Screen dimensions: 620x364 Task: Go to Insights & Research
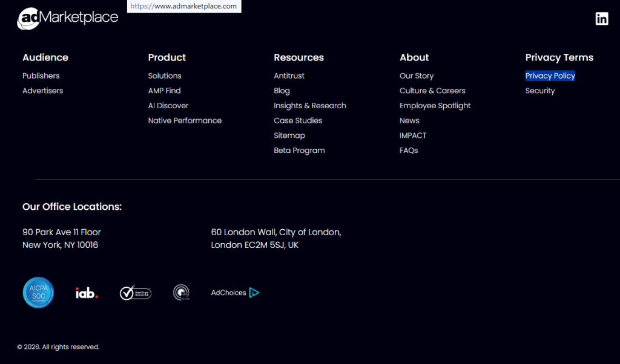pos(310,106)
